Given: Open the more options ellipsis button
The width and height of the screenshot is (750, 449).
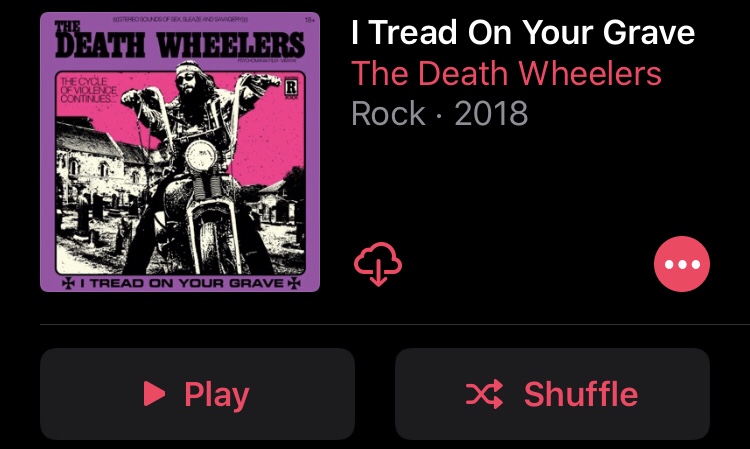Looking at the screenshot, I should (682, 264).
